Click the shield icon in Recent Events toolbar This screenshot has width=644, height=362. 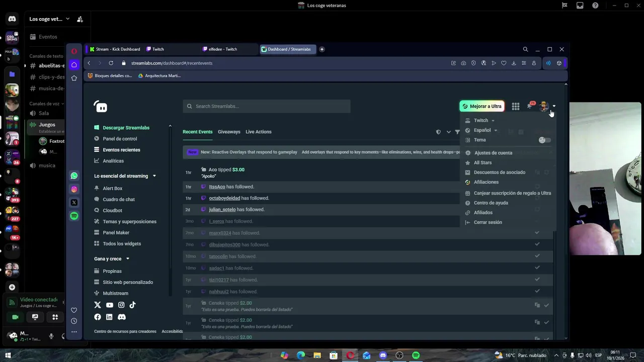(438, 132)
